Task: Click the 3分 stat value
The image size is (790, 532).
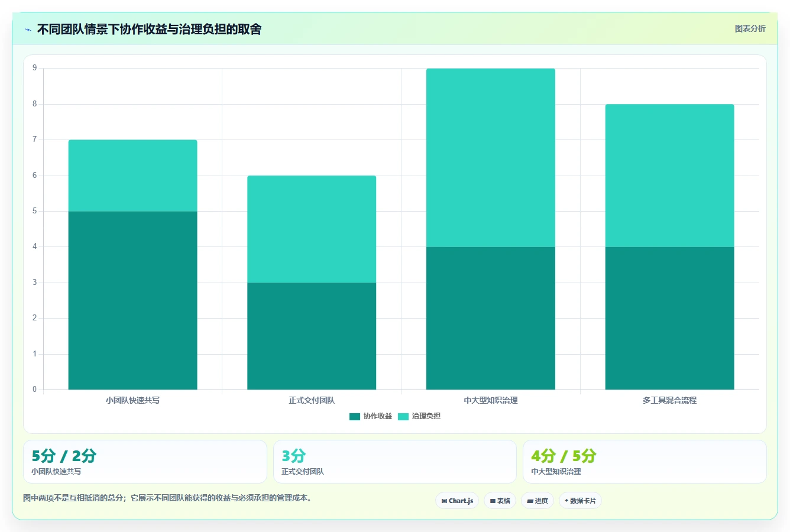Action: pyautogui.click(x=293, y=456)
